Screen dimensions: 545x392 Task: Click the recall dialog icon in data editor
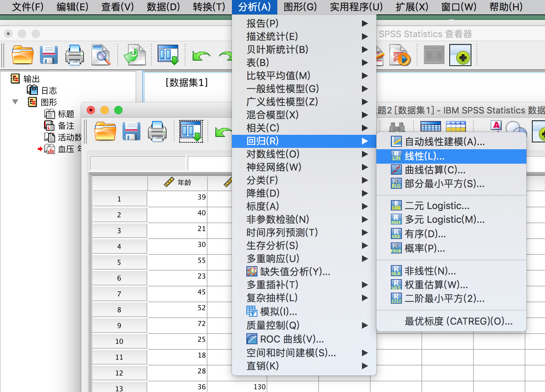pos(191,131)
